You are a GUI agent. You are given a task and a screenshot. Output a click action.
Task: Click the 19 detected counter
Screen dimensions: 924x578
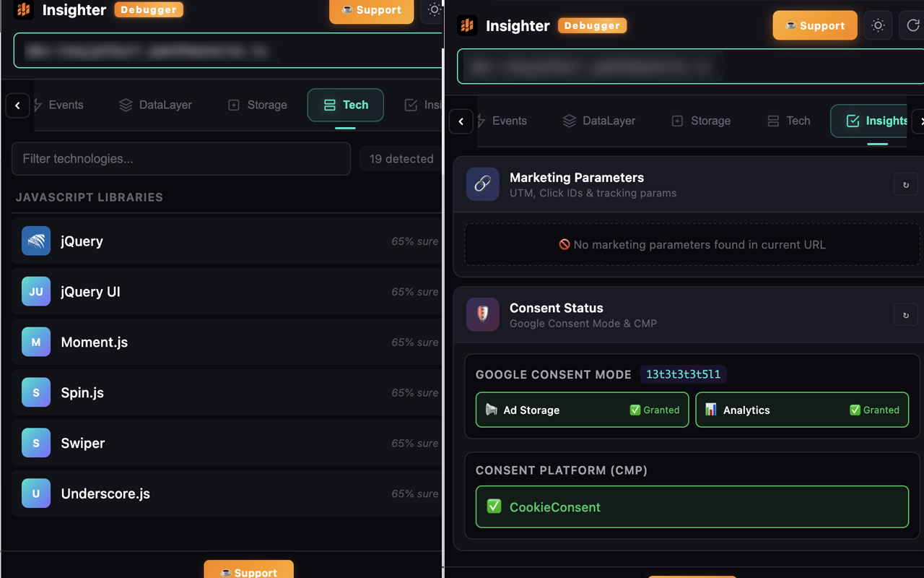point(401,159)
